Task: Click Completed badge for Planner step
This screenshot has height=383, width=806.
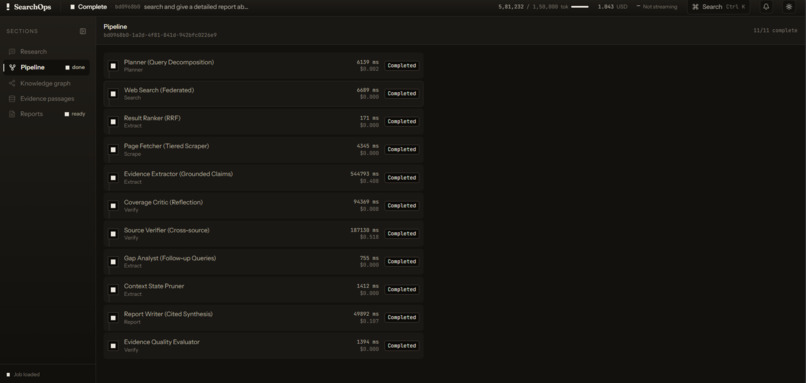Action: pos(401,66)
